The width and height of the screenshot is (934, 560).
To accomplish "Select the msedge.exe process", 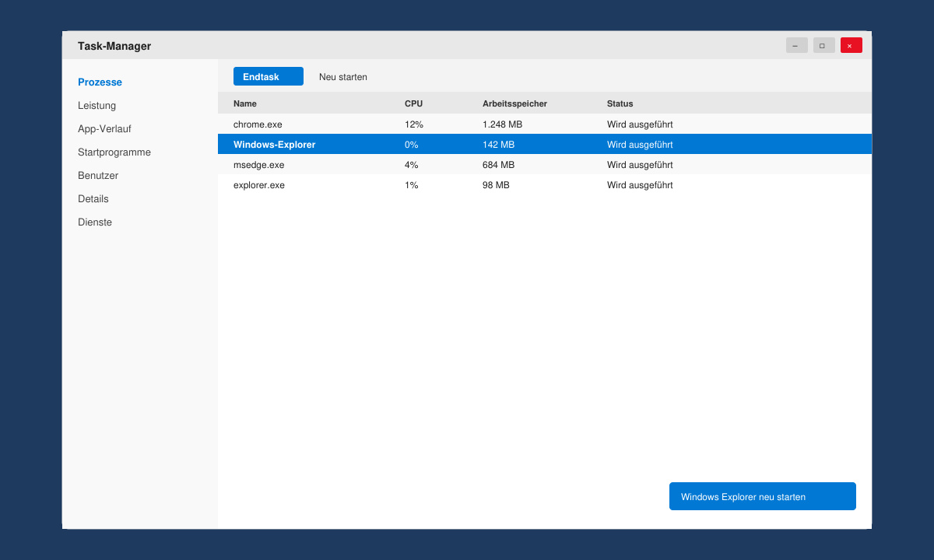I will [545, 165].
